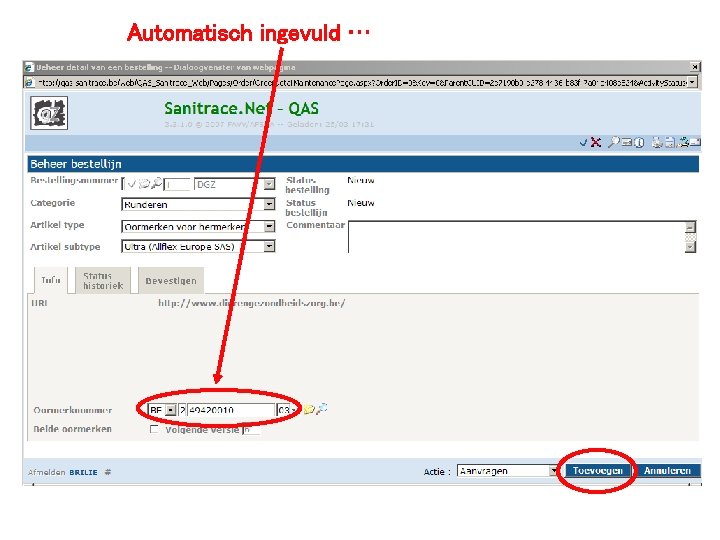
Task: Click page icon in address bar
Action: (29, 83)
